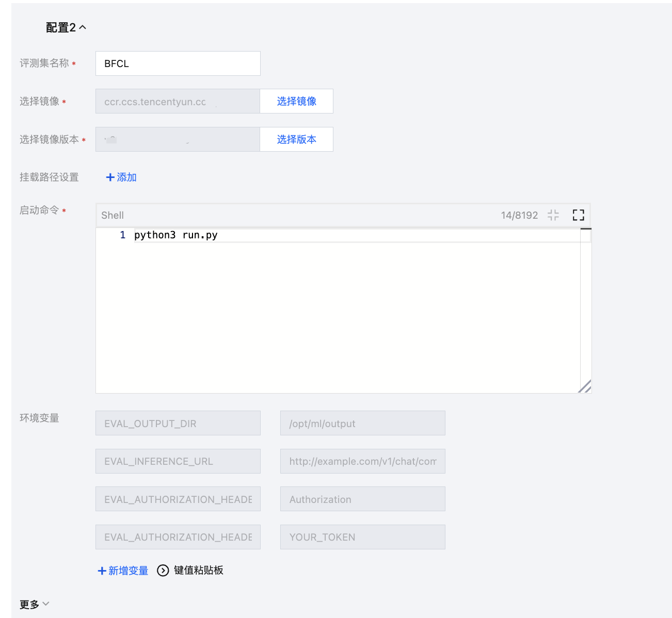Click the Shell language label
Screen dimensions: 672x618
point(113,215)
